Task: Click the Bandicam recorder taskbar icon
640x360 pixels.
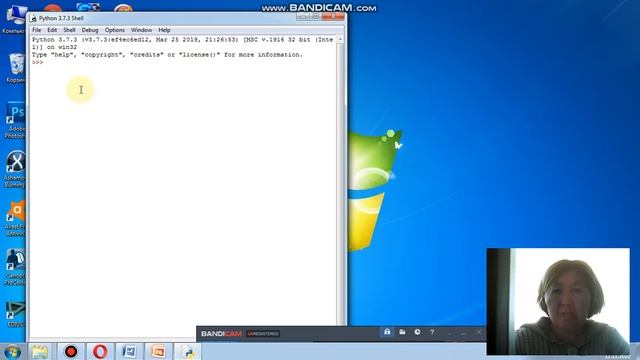Action: 71,352
